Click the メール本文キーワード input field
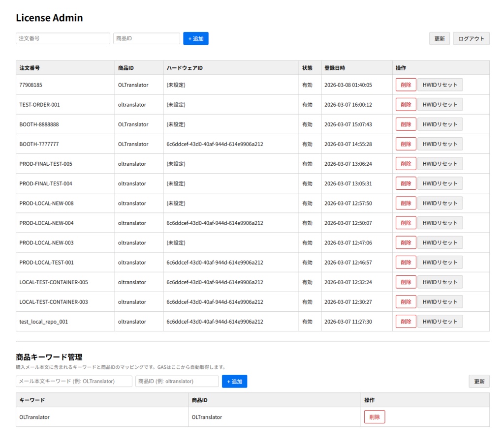The height and width of the screenshot is (447, 504). 74,381
